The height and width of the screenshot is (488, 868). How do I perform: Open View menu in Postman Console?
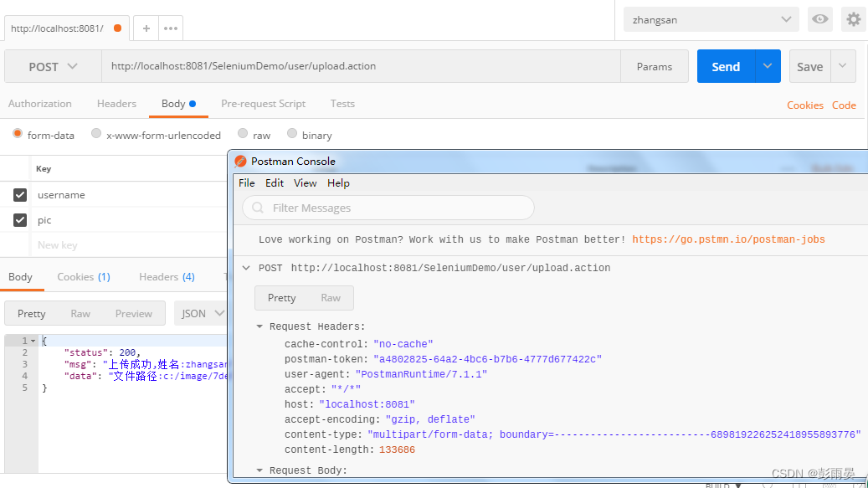[305, 183]
